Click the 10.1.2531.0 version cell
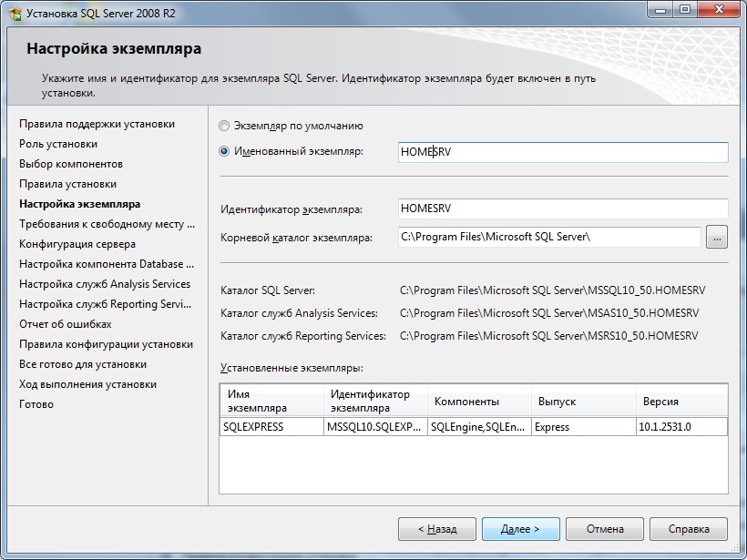This screenshot has height=560, width=747. (682, 427)
